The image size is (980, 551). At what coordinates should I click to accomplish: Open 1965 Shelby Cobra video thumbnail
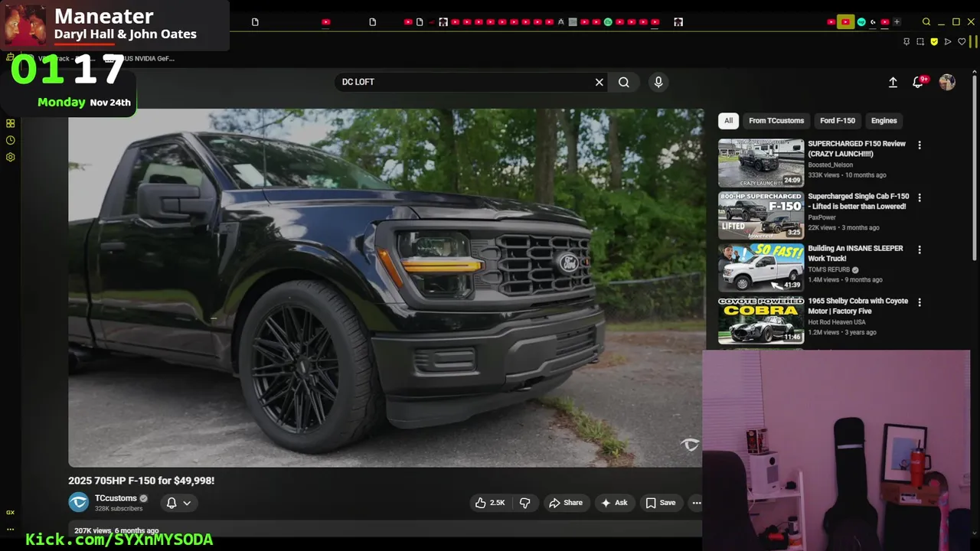(761, 321)
